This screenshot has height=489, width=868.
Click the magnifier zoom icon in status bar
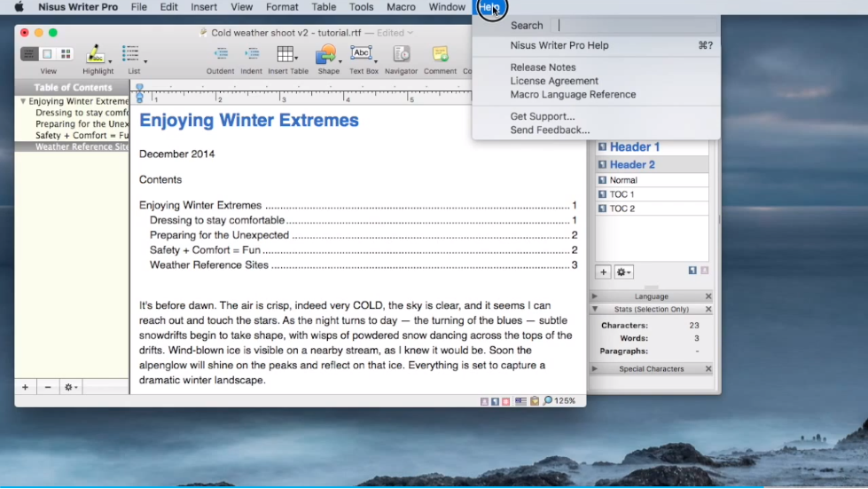coord(548,401)
